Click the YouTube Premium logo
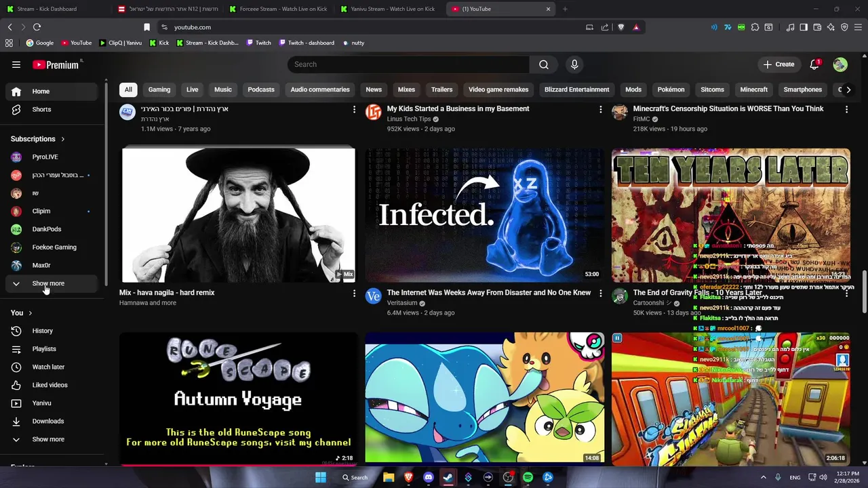 [56, 64]
